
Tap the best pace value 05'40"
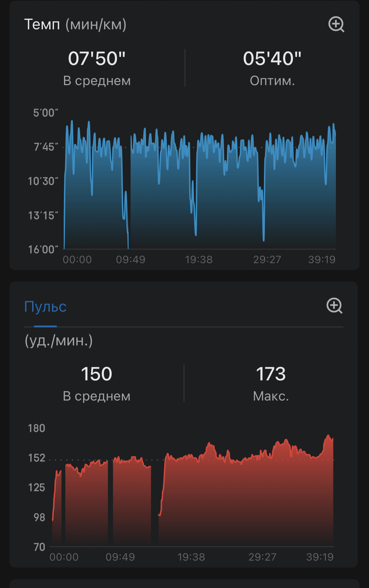coord(272,59)
